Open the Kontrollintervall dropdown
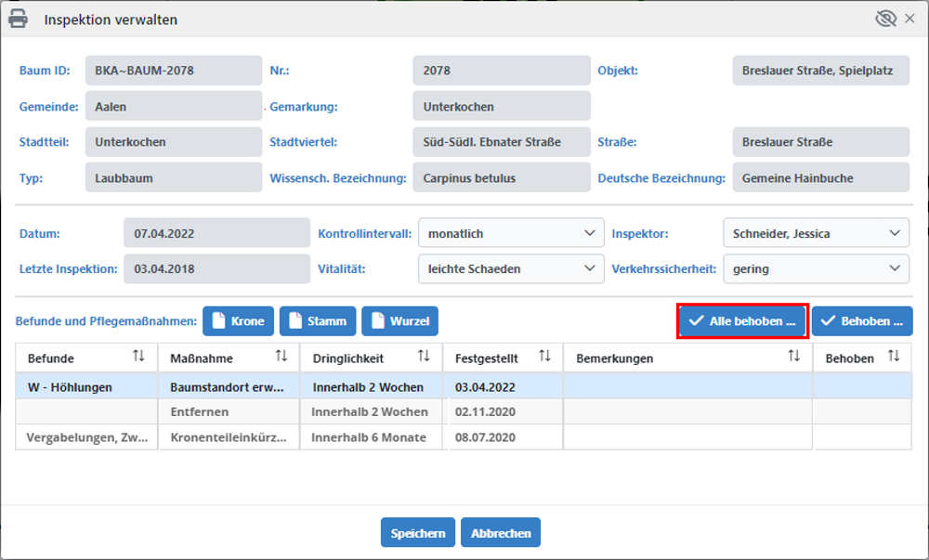This screenshot has width=929, height=560. (x=510, y=233)
